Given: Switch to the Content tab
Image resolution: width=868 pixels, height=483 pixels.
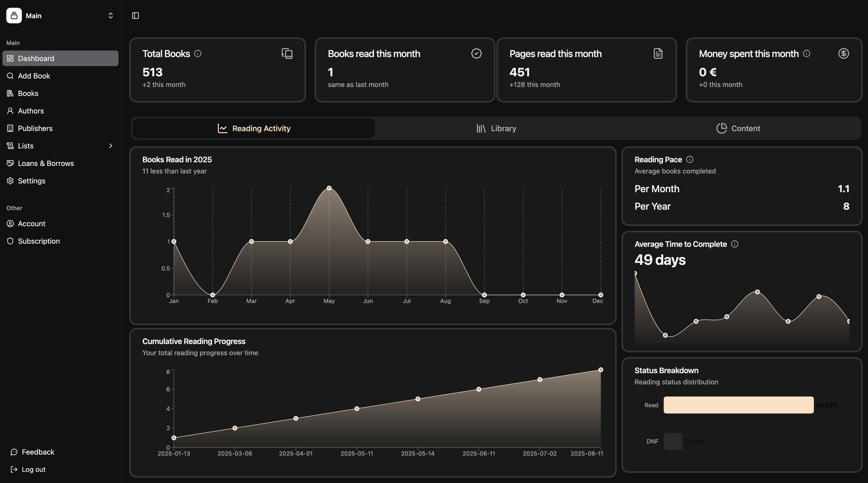Looking at the screenshot, I should pyautogui.click(x=738, y=129).
